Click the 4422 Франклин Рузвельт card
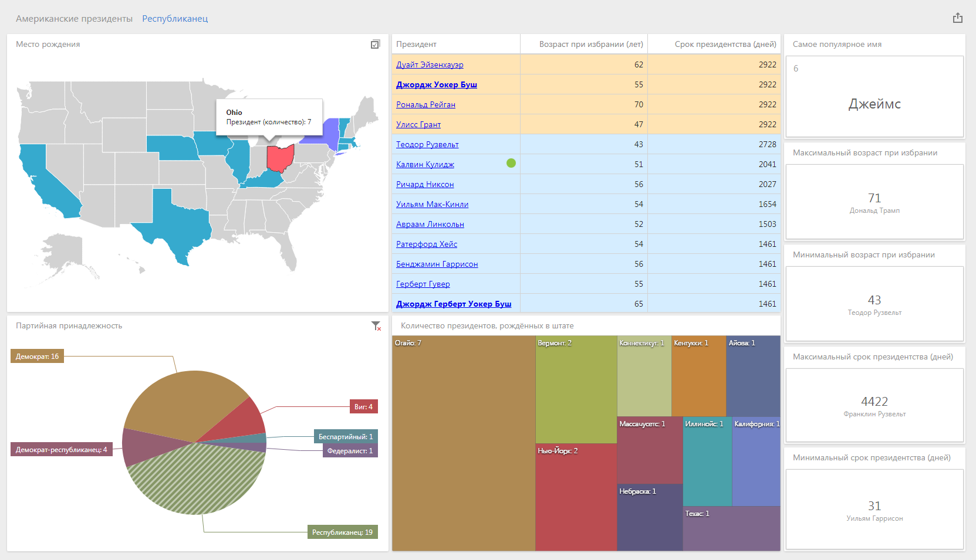 tap(874, 405)
